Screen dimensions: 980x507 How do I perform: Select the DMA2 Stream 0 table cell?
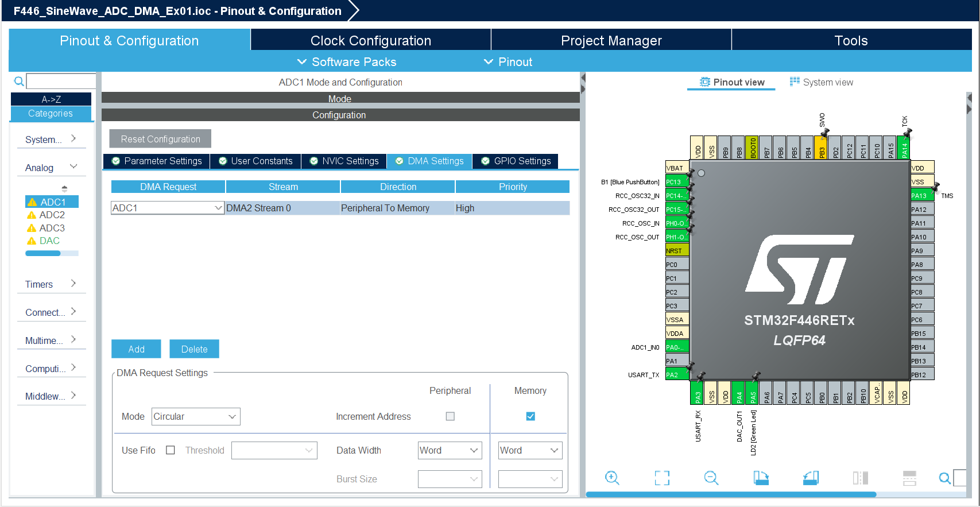pos(282,208)
